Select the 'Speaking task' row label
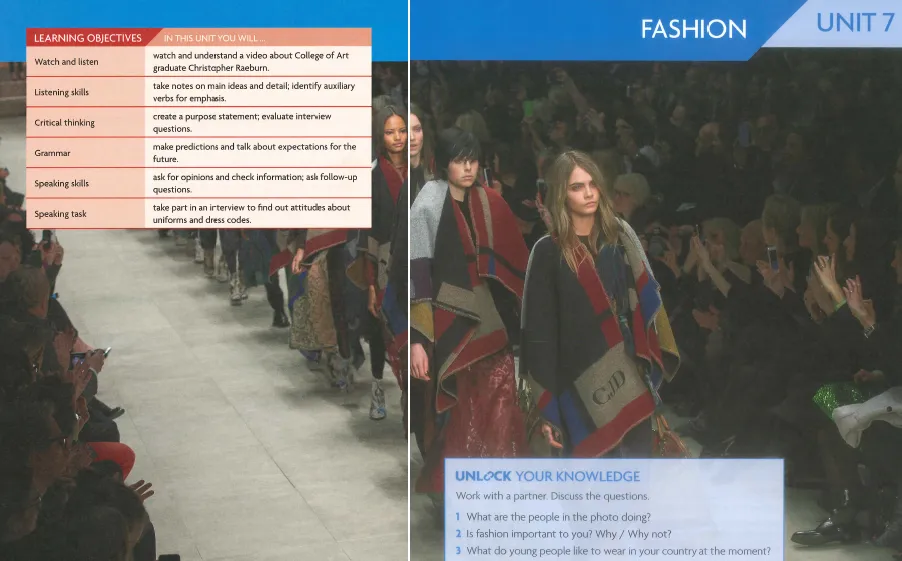The height and width of the screenshot is (561, 902). pyautogui.click(x=61, y=214)
